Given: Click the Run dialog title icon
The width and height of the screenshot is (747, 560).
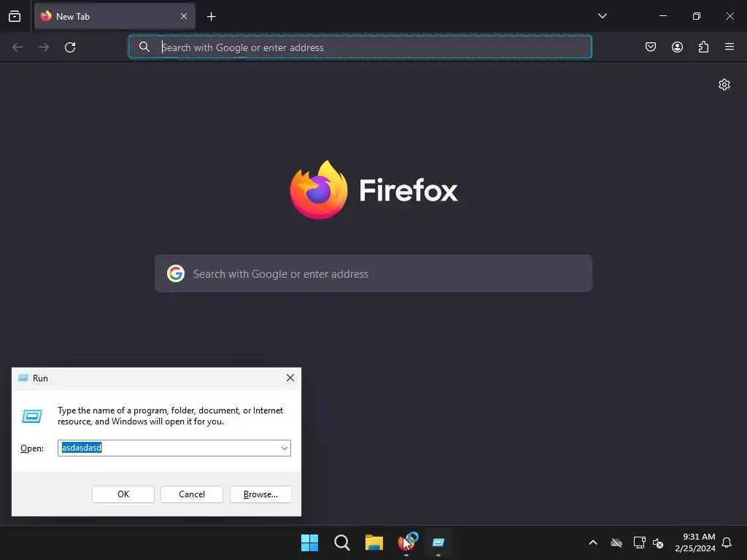Looking at the screenshot, I should click(x=23, y=378).
